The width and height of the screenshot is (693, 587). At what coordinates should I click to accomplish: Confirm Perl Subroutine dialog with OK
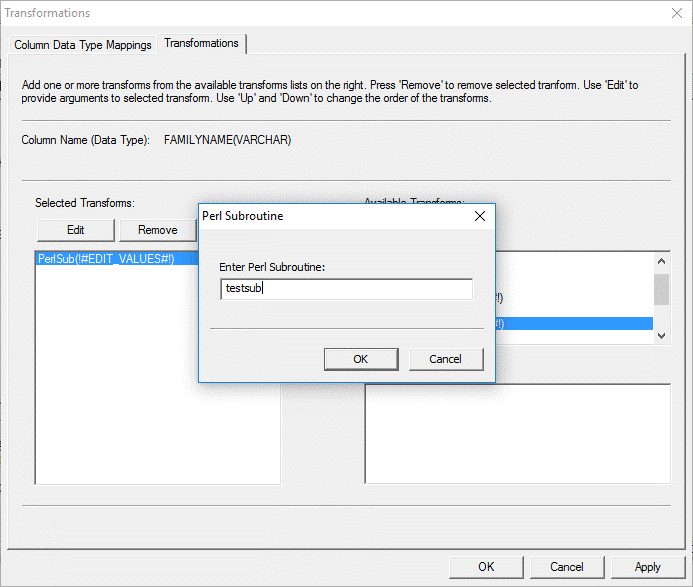point(361,359)
